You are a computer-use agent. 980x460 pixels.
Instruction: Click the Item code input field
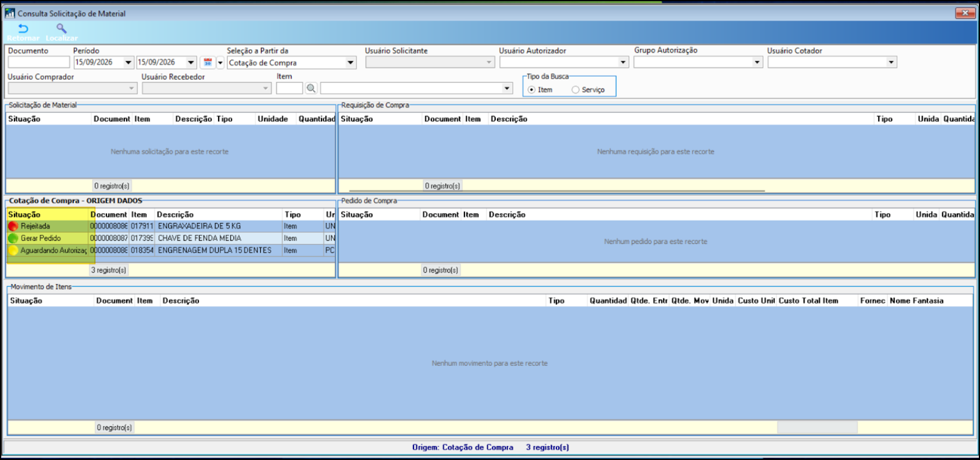tap(289, 88)
